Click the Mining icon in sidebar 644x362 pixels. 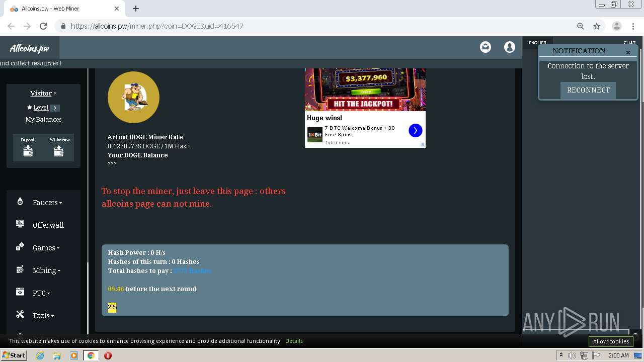tap(20, 269)
